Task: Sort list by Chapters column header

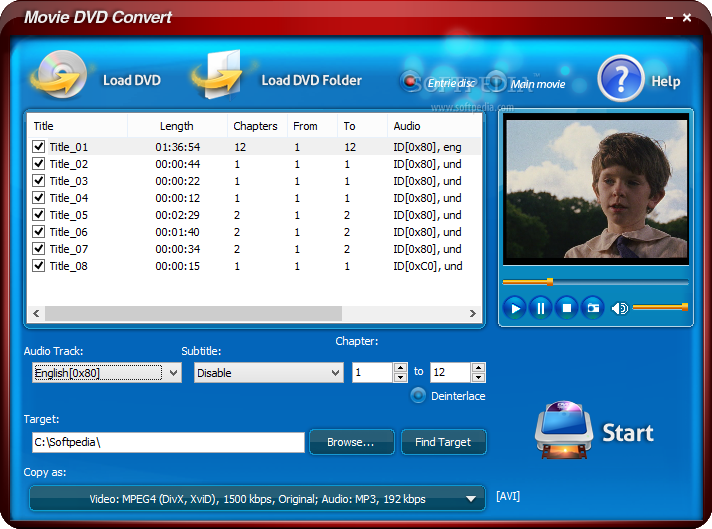Action: (257, 126)
